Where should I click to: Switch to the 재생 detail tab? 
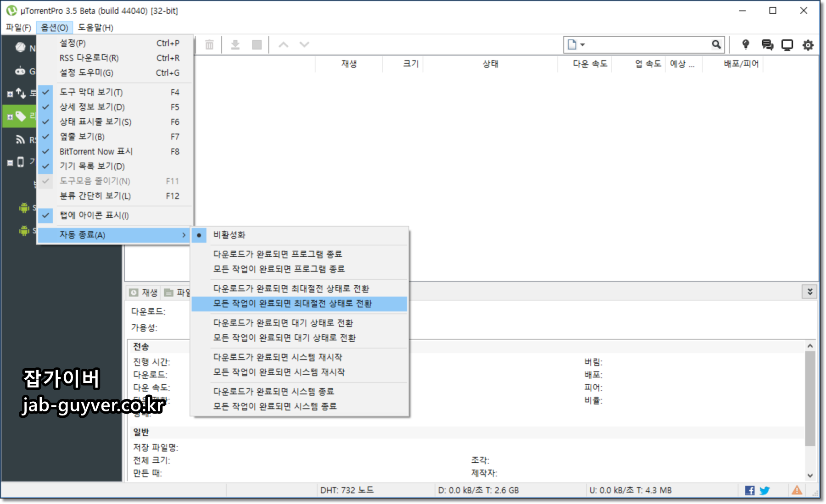click(144, 292)
